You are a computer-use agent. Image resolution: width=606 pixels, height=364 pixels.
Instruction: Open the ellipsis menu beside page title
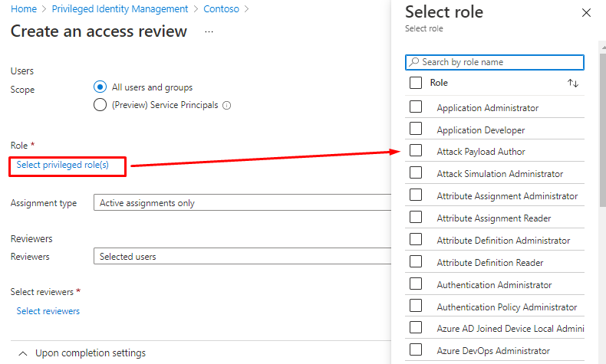209,32
